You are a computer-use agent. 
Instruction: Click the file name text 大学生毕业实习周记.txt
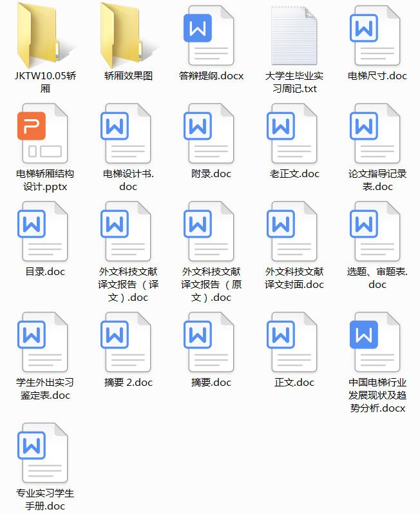[294, 82]
